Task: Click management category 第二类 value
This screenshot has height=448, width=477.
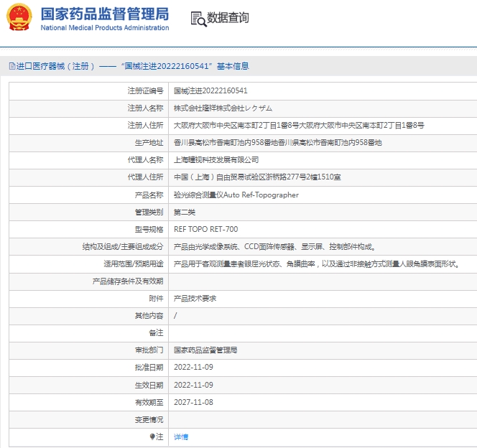Action: pos(185,212)
